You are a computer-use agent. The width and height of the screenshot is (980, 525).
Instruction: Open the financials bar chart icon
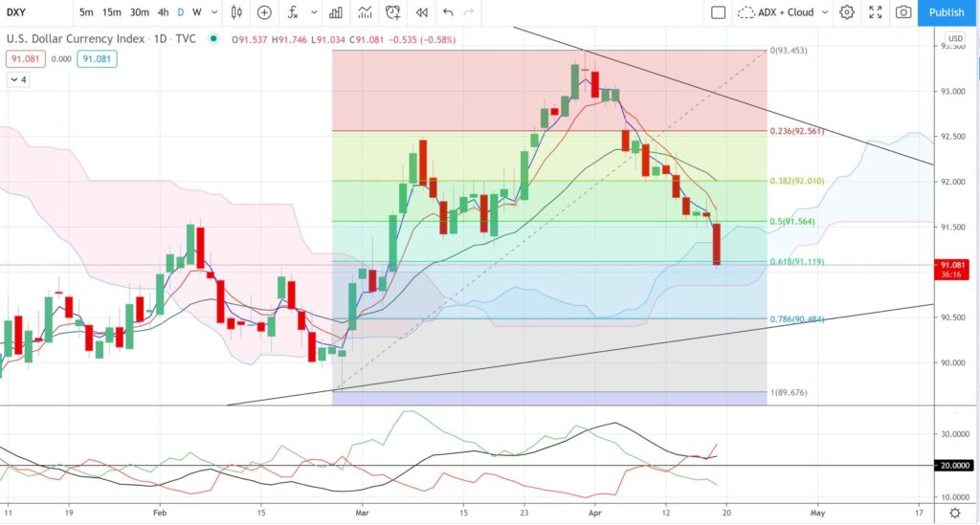336,12
